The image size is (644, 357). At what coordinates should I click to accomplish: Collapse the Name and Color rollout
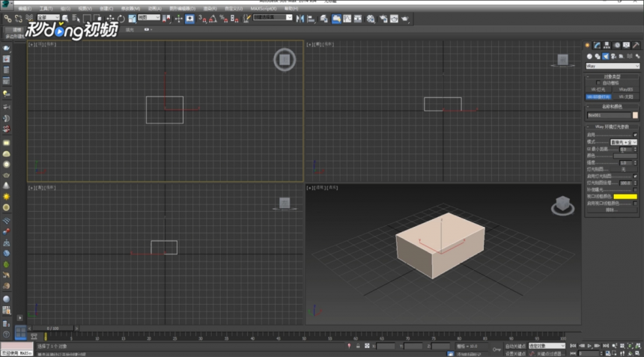tap(612, 107)
